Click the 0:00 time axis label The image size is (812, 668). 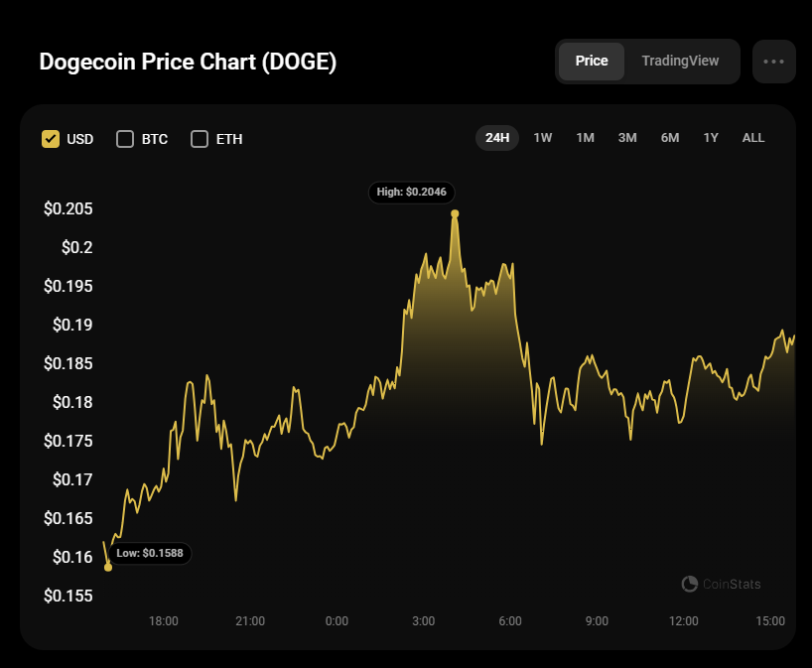pyautogui.click(x=337, y=621)
